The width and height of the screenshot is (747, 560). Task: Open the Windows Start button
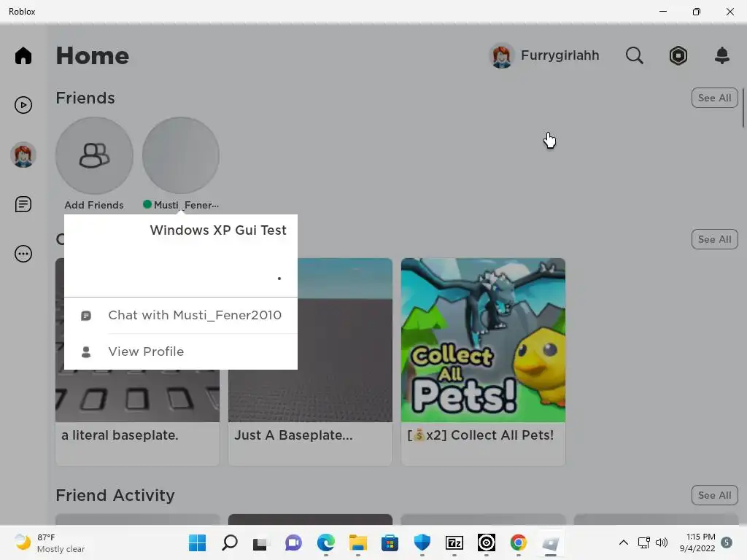point(197,542)
